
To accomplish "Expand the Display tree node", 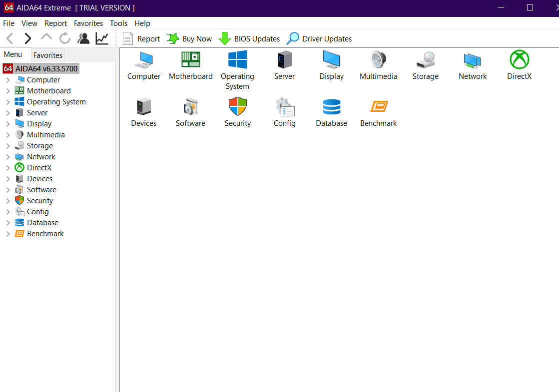I will [8, 124].
